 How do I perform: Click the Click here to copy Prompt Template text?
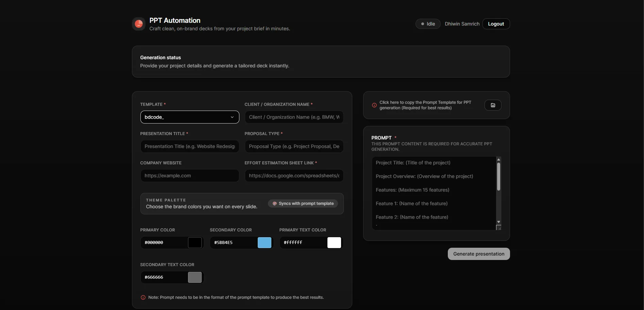pos(425,105)
